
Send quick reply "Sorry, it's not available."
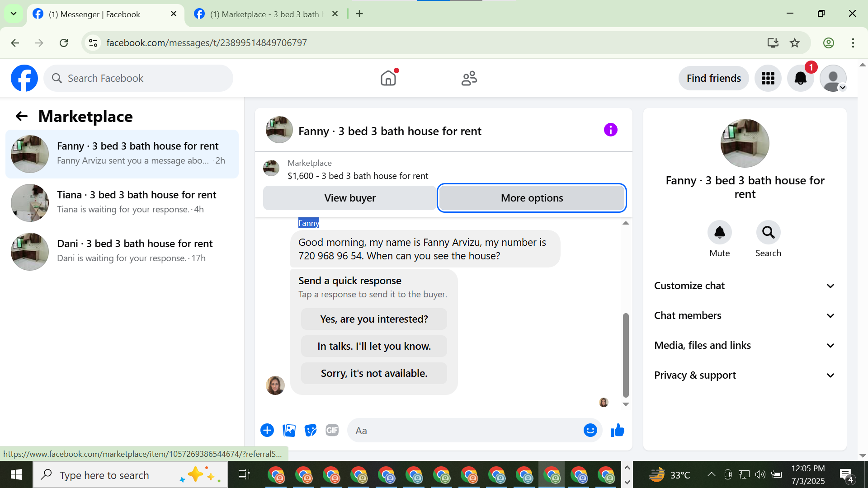pos(374,373)
